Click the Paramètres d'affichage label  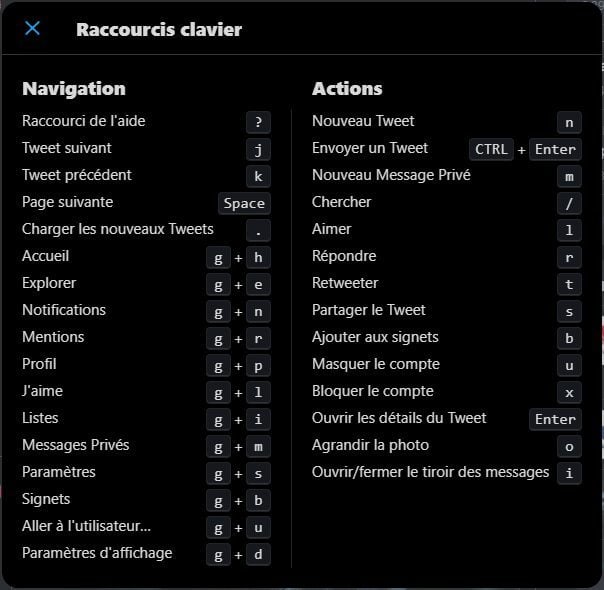click(97, 553)
